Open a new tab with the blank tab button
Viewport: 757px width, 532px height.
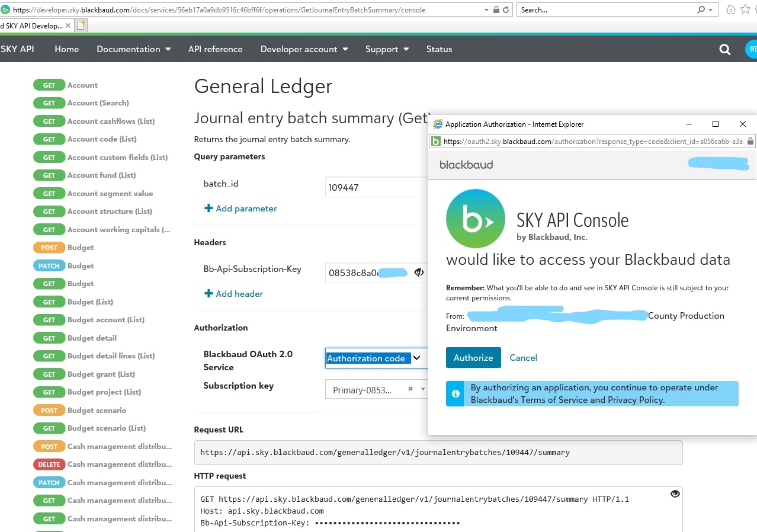tap(81, 25)
